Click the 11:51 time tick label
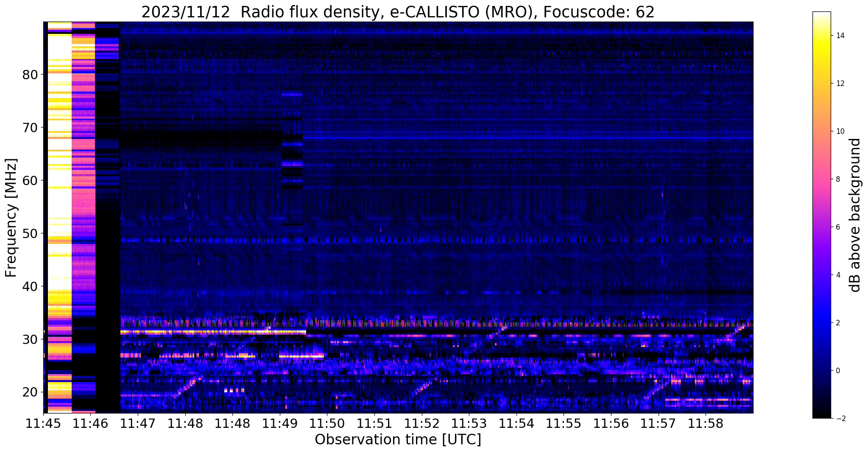Image resolution: width=868 pixels, height=452 pixels. pos(374,424)
